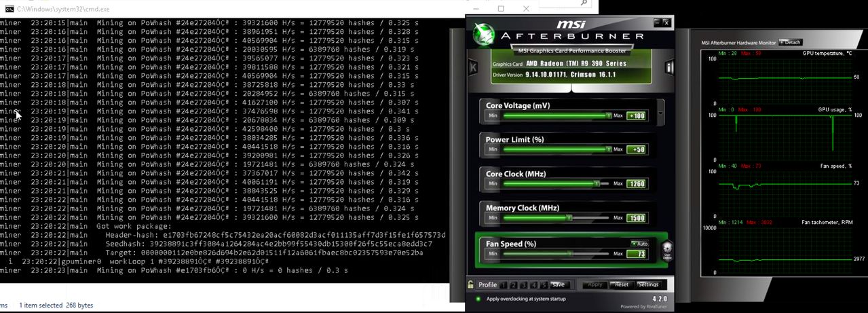Click the cmd.exe title bar icon
868x313 pixels.
pyautogui.click(x=9, y=9)
